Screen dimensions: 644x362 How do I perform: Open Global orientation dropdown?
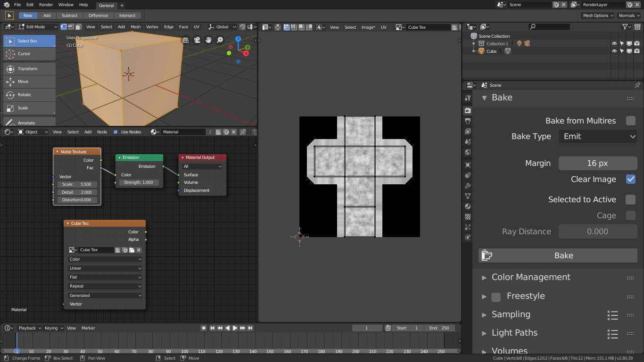coord(223,27)
